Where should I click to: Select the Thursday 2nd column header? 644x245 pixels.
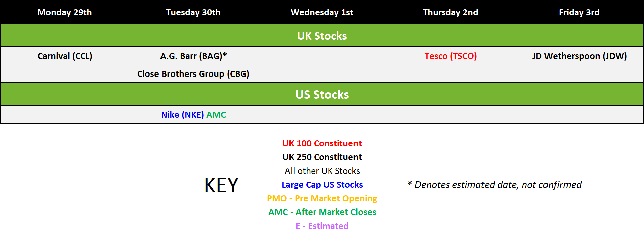[450, 12]
